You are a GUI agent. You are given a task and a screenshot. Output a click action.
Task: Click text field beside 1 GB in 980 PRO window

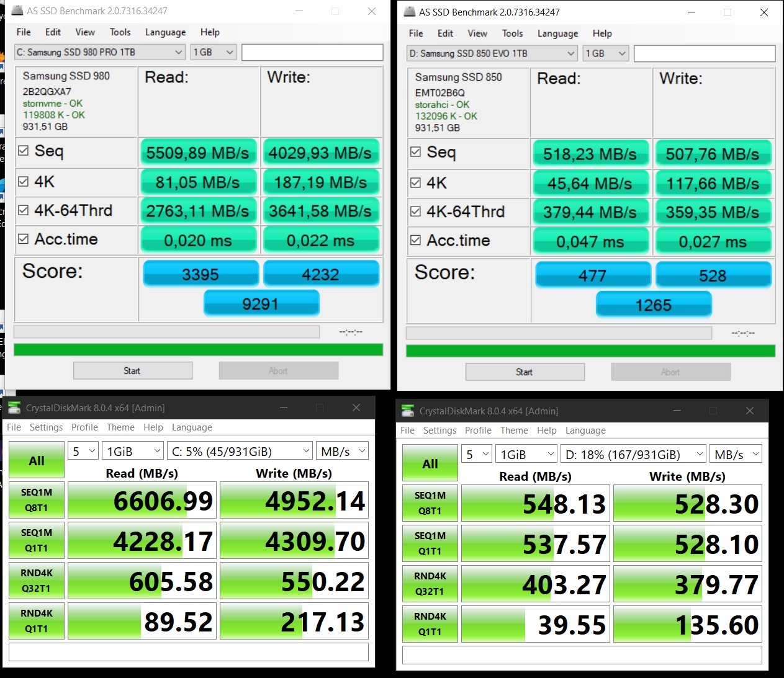(x=312, y=52)
